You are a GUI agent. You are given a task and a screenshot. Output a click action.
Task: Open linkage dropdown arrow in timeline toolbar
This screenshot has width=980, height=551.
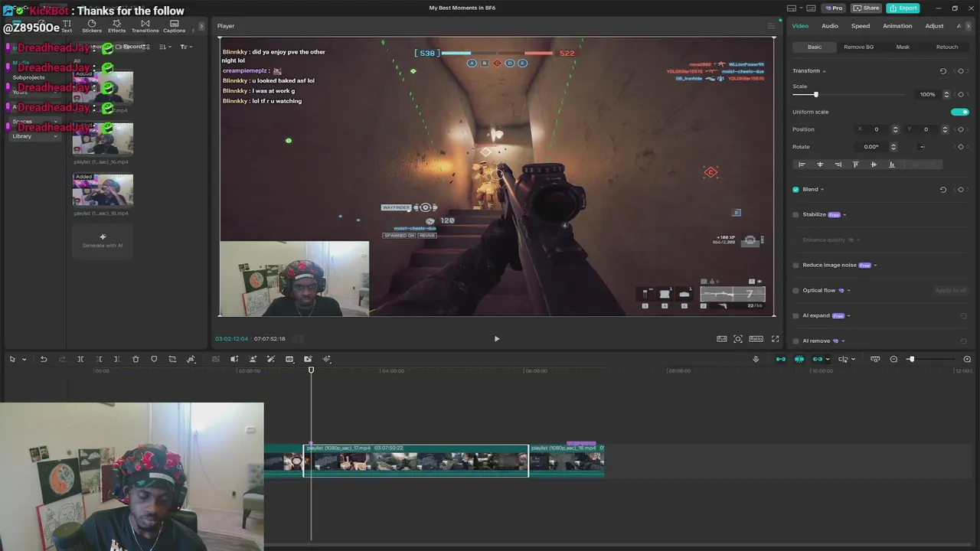pyautogui.click(x=828, y=359)
